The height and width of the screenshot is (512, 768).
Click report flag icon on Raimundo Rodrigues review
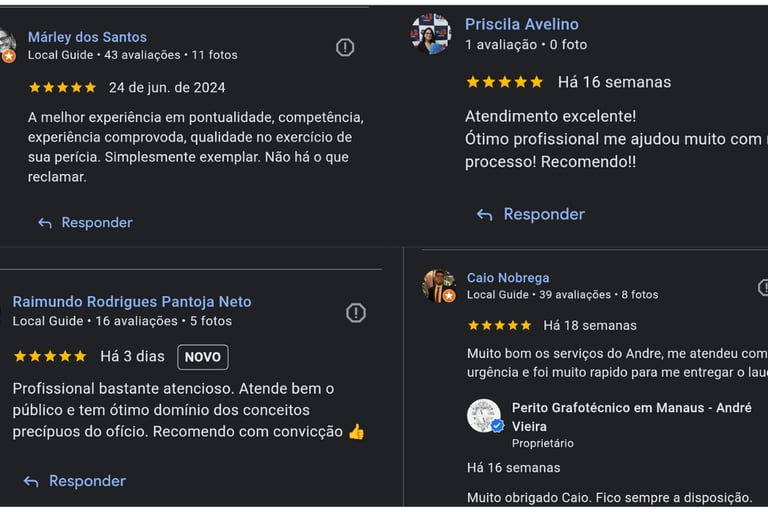pos(356,313)
